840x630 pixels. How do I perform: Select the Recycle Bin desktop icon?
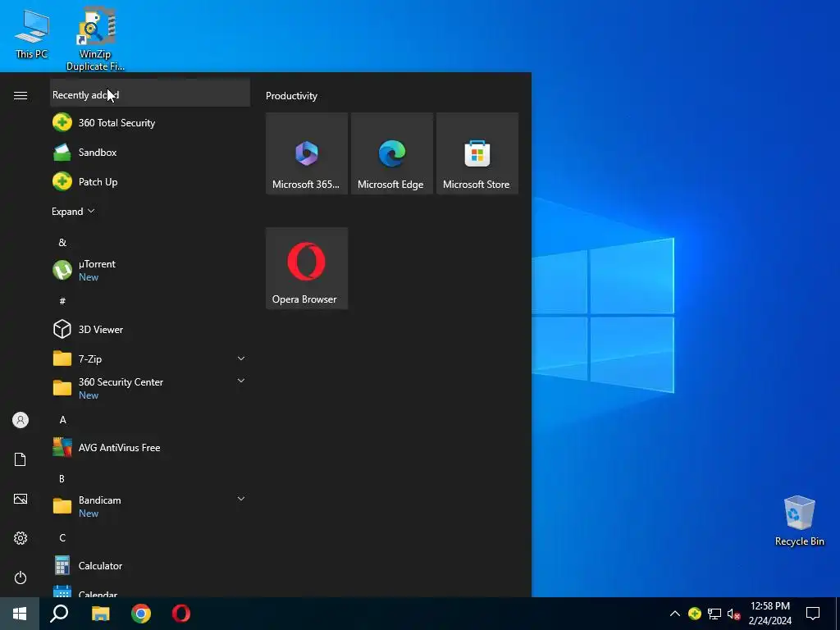click(799, 521)
